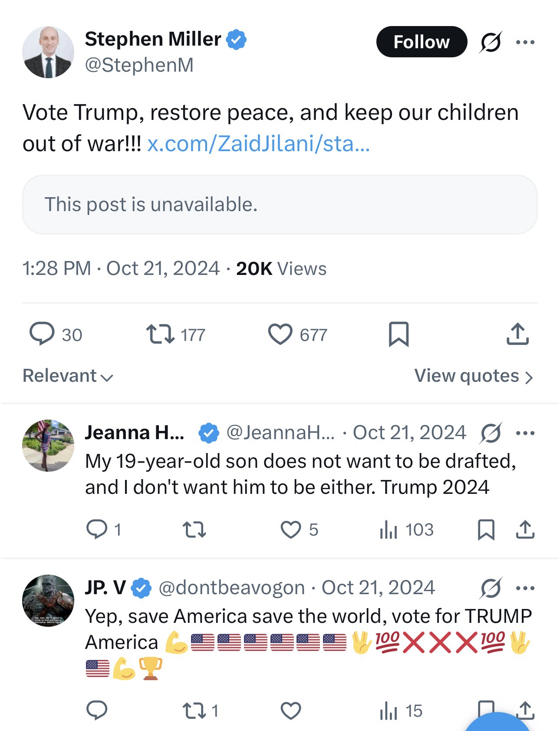The image size is (560, 731).
Task: Open more options on Stephen Miller's post
Action: pyautogui.click(x=525, y=42)
